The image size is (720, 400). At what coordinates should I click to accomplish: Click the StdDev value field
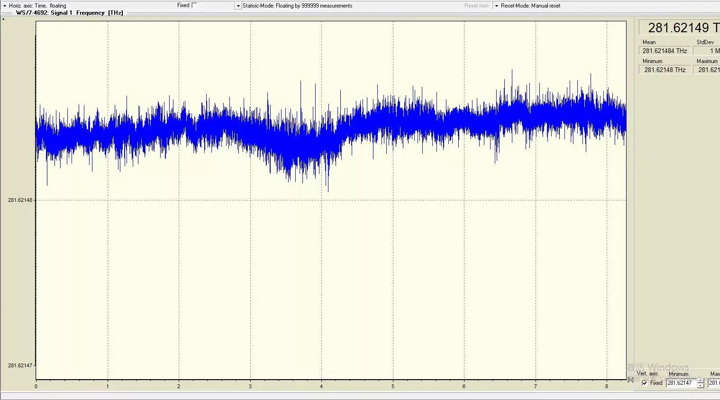pos(708,51)
